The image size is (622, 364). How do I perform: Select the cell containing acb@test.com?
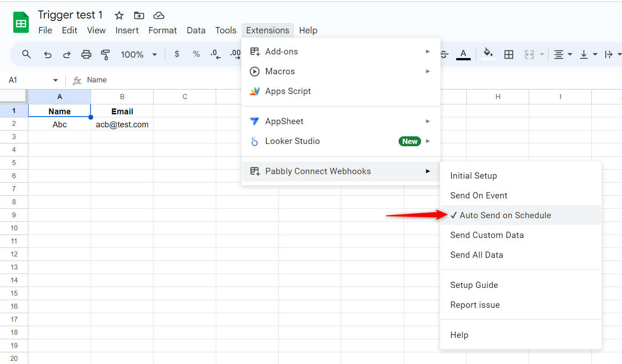click(122, 125)
